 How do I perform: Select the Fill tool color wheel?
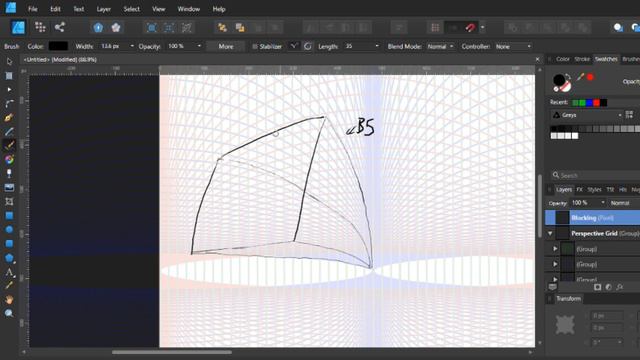click(9, 159)
